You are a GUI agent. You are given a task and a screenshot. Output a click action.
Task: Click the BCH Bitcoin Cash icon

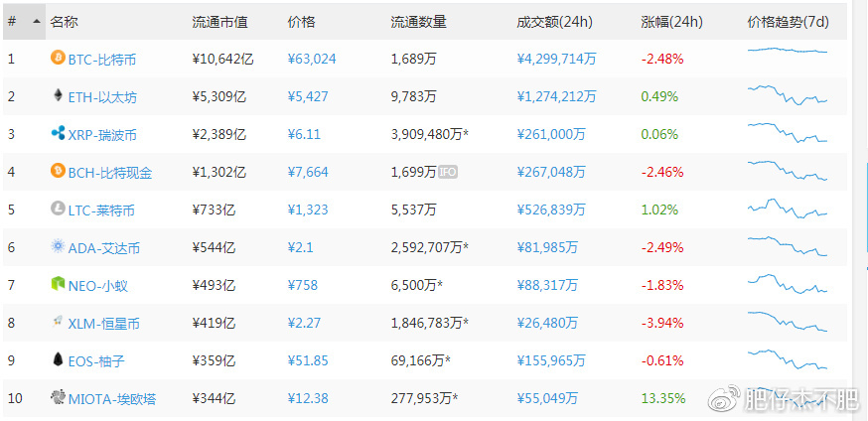59,172
